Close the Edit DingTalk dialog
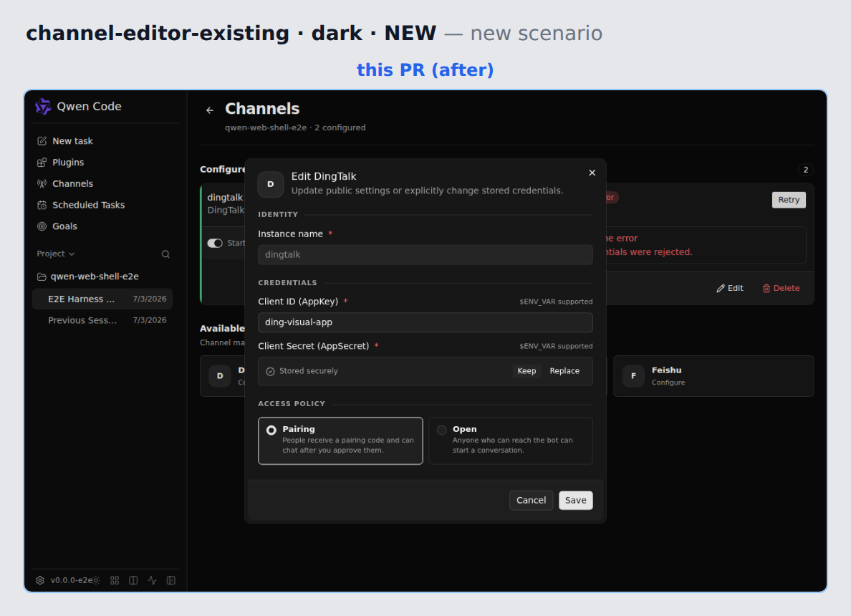851x616 pixels. pyautogui.click(x=592, y=173)
